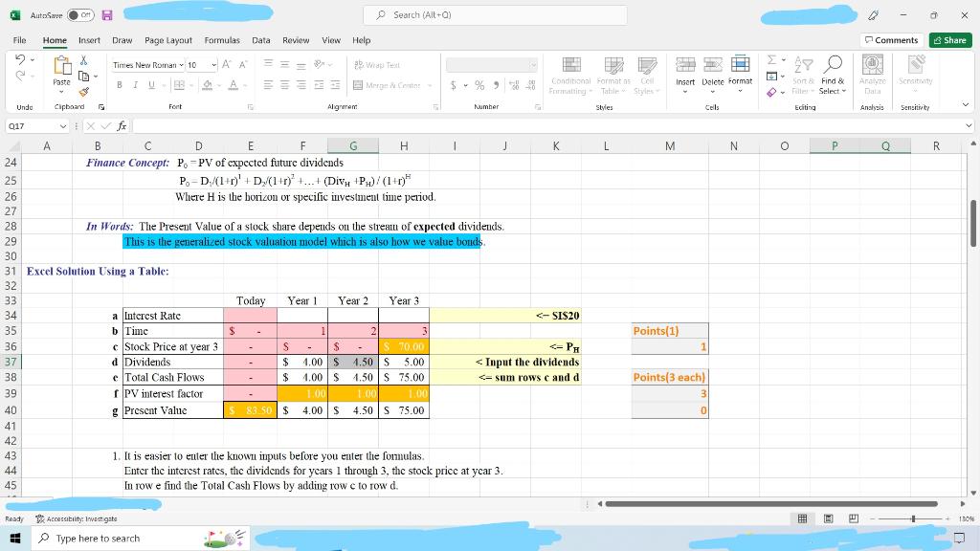Click the Font Color A icon

point(234,85)
